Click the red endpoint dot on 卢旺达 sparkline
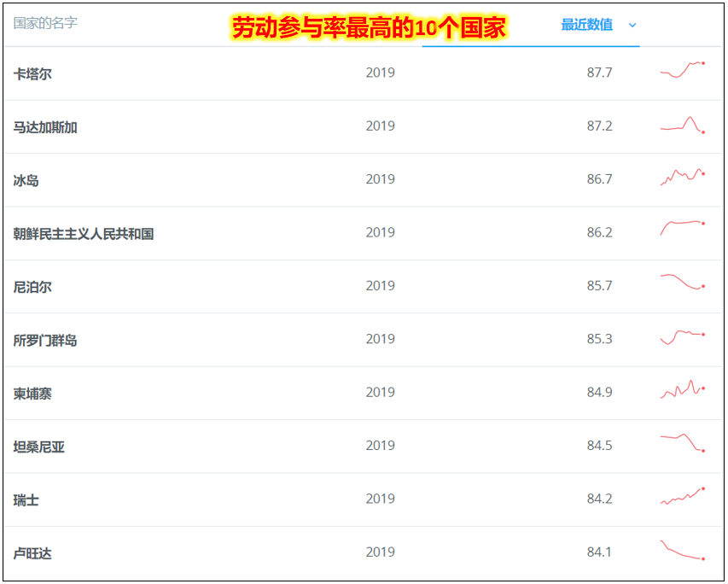Image resolution: width=728 pixels, height=584 pixels. click(702, 559)
